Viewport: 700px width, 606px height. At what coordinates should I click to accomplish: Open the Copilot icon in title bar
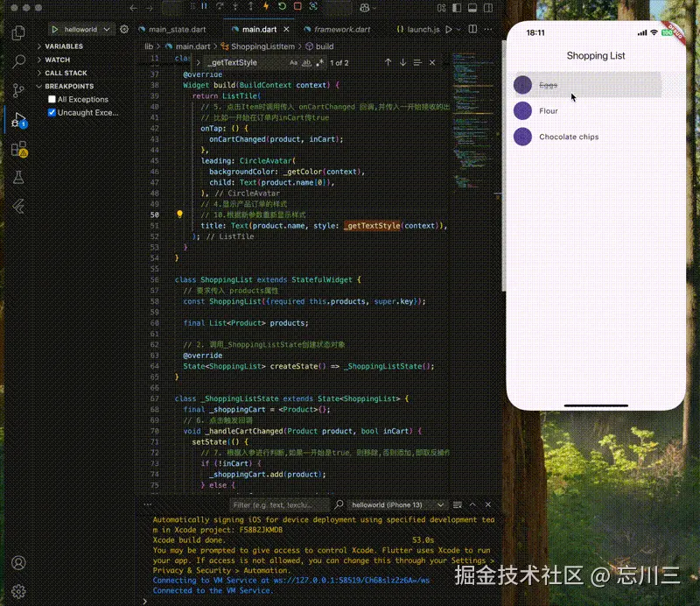click(x=365, y=8)
